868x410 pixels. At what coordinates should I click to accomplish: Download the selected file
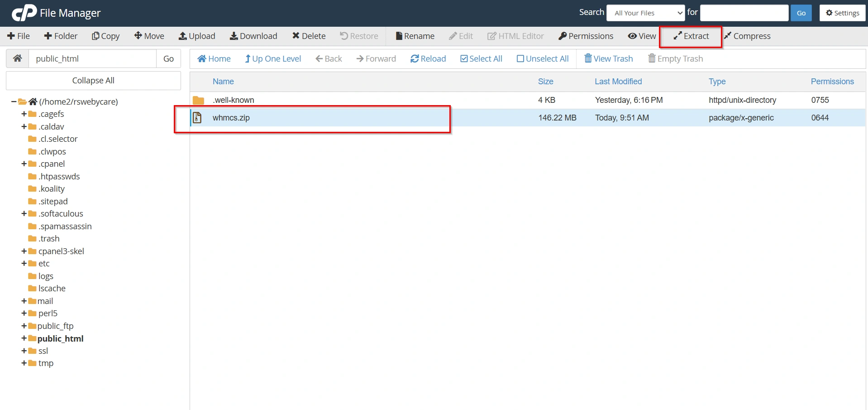[x=253, y=36]
